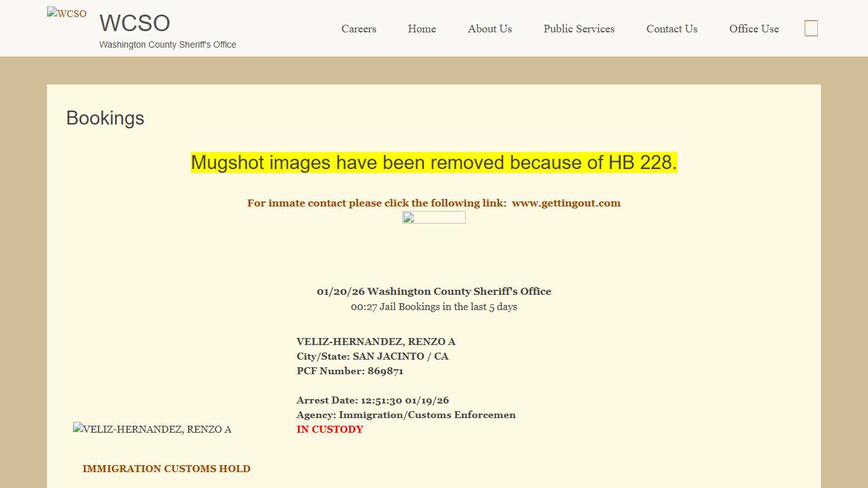The height and width of the screenshot is (488, 868).
Task: Expand the Public Services menu
Action: (579, 29)
